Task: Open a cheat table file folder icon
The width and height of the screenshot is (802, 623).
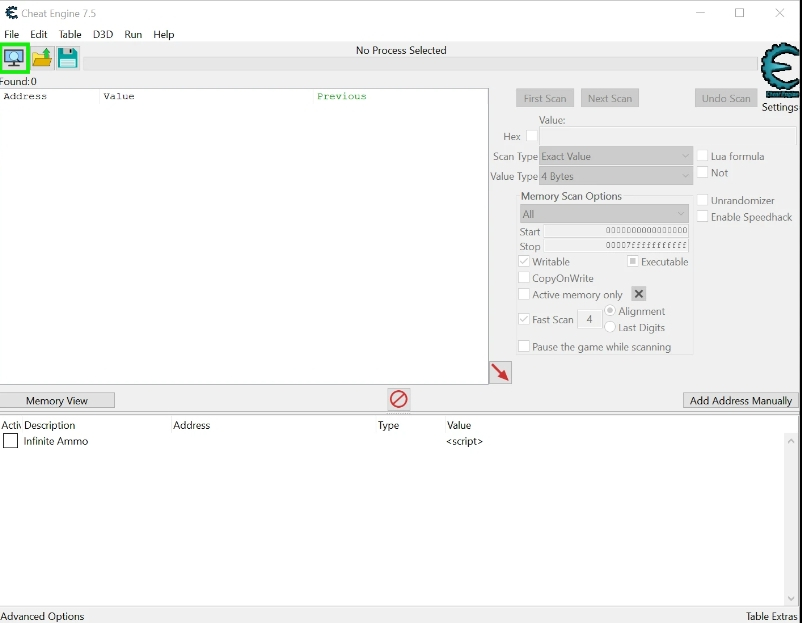Action: [42, 58]
